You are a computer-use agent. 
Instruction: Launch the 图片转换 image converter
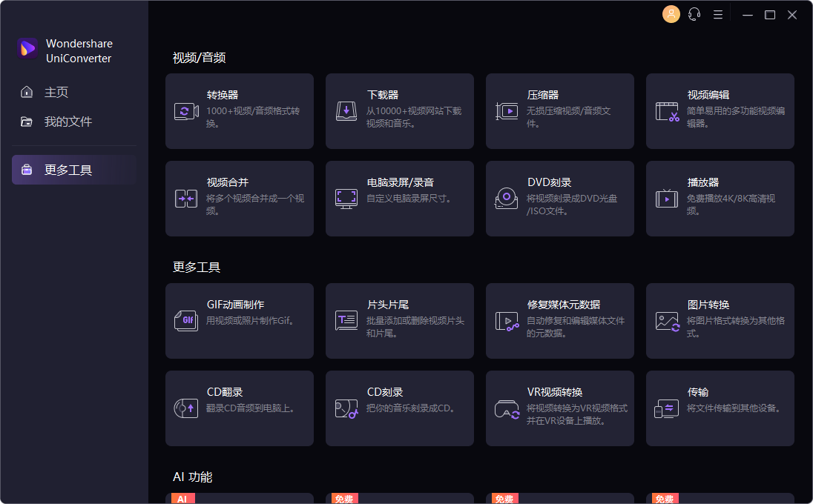coord(720,321)
